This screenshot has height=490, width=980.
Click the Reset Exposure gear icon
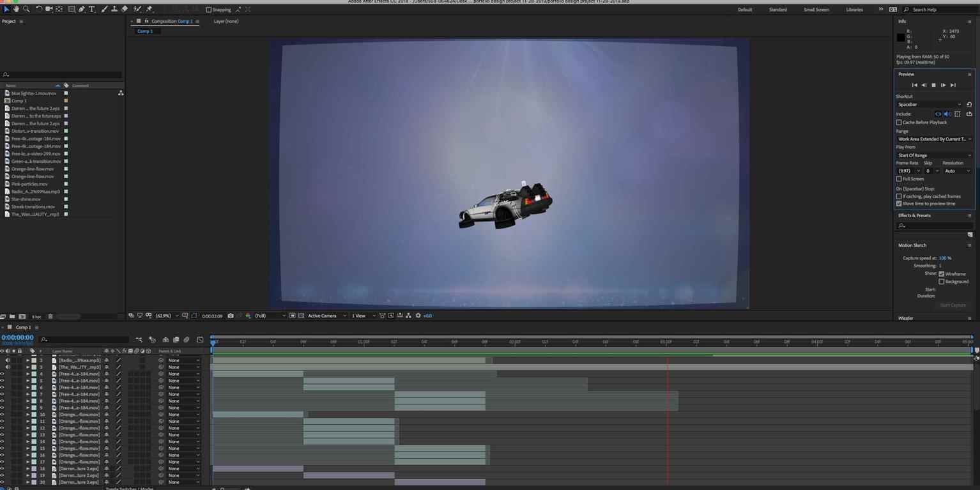(418, 316)
